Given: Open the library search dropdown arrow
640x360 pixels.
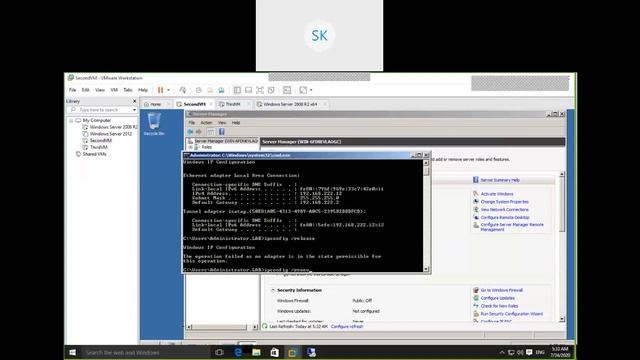Looking at the screenshot, I should (134, 110).
